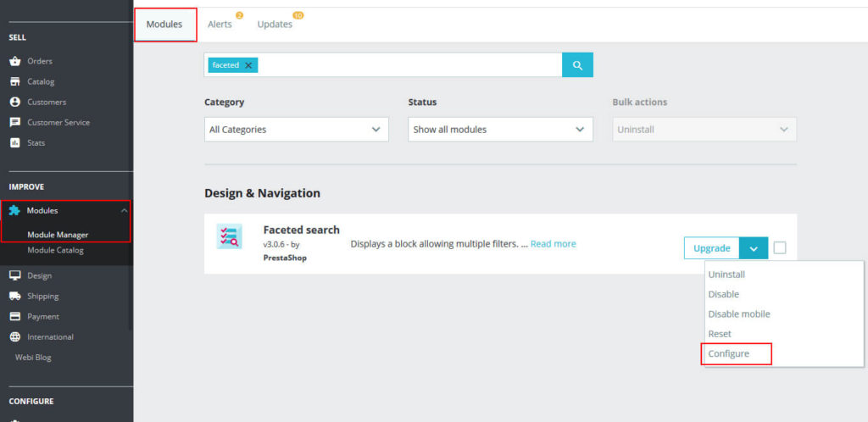Choose Configure from the dropdown menu
The height and width of the screenshot is (422, 868).
click(x=729, y=353)
